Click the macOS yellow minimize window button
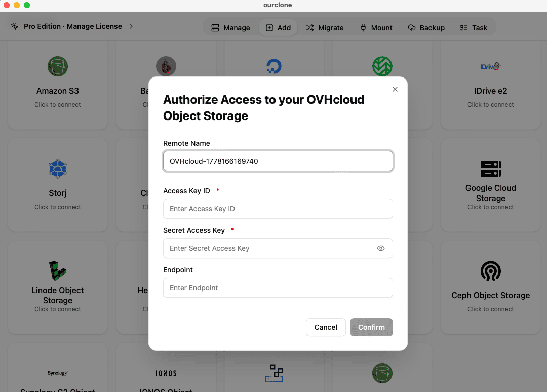Screen dimensions: 547x392 coord(16,5)
